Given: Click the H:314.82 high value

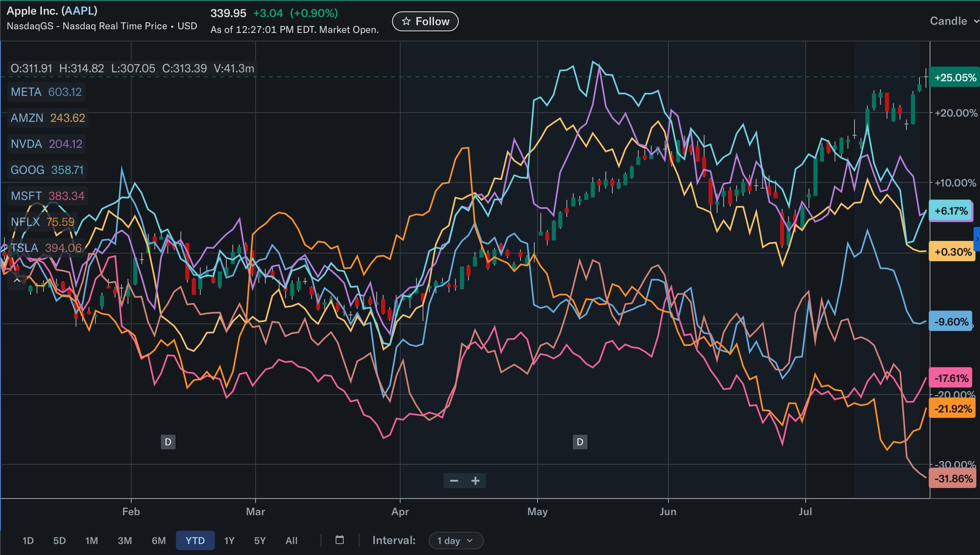Looking at the screenshot, I should (x=82, y=68).
